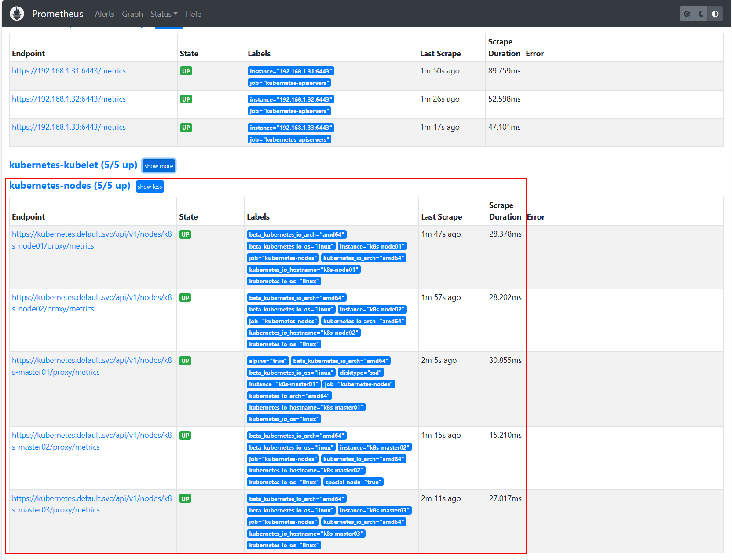Screen dimensions: 732x560
Task: Click the 28.202ms scrape duration value
Action: point(505,297)
